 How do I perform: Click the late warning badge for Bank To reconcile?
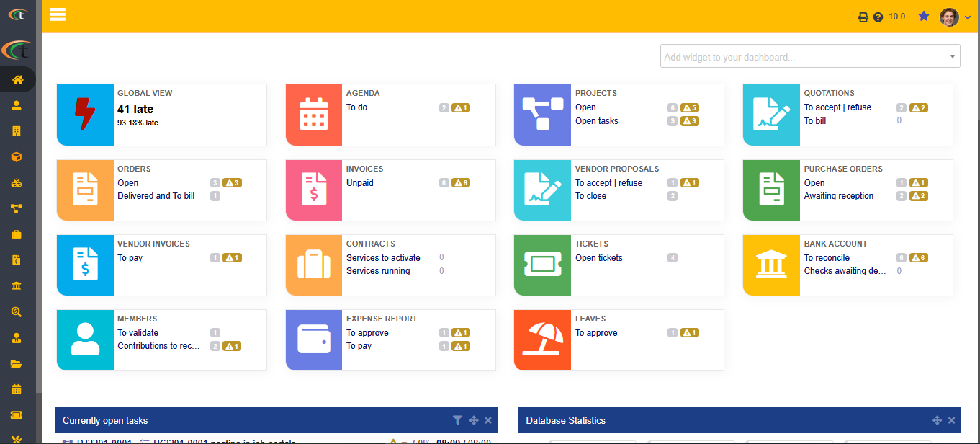click(918, 258)
